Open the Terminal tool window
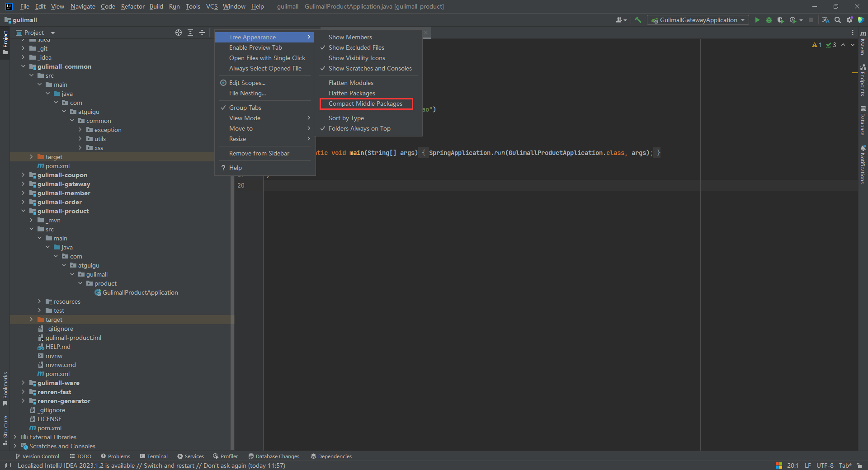 click(x=154, y=456)
